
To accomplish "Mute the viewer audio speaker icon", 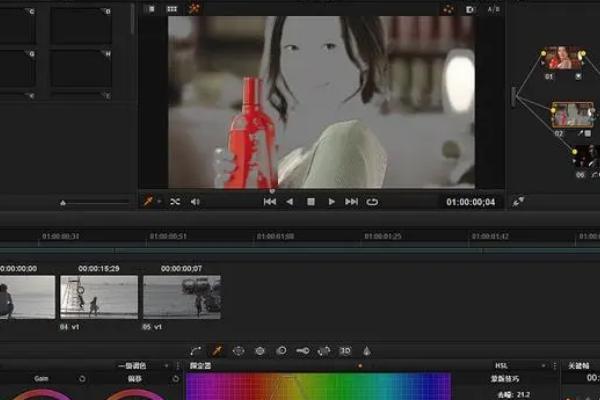I will (x=195, y=201).
